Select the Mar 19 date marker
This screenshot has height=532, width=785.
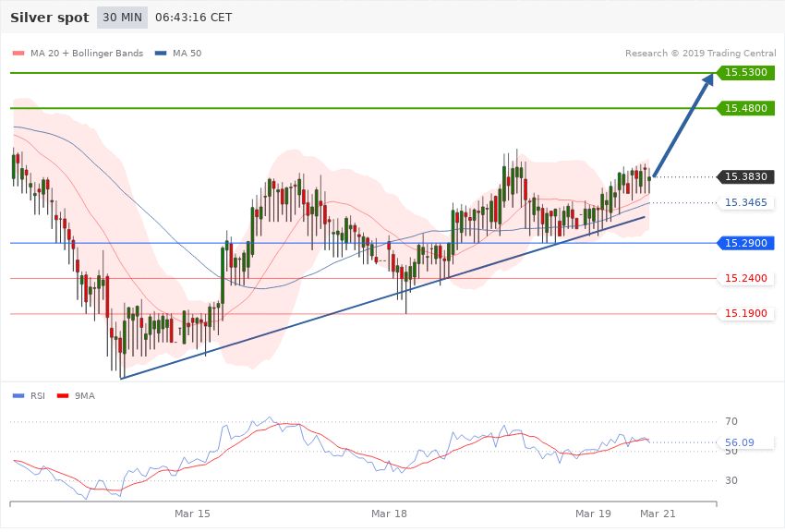(x=593, y=513)
